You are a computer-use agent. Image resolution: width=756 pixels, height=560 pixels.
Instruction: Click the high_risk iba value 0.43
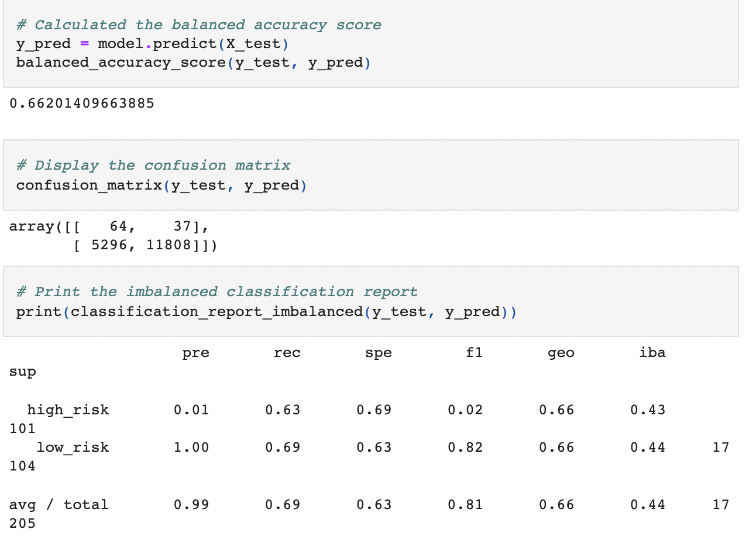point(648,410)
